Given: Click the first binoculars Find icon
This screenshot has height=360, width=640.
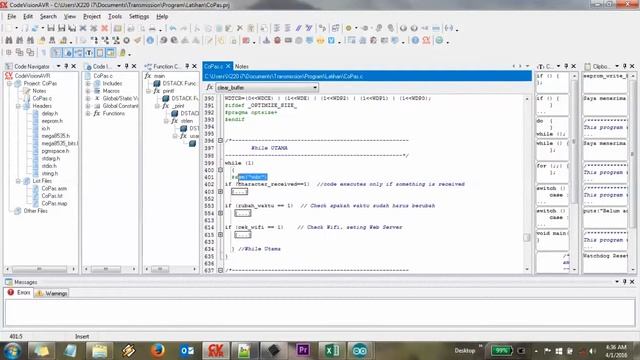Looking at the screenshot, I should tap(9, 40).
